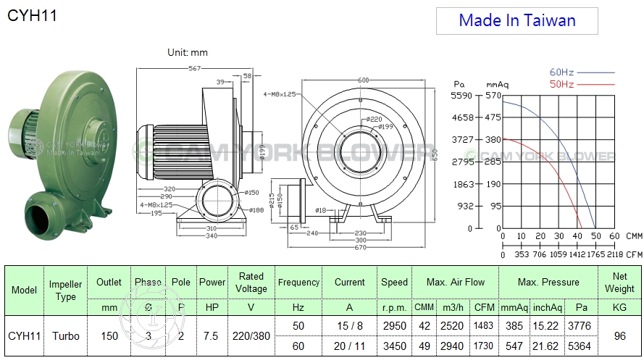Click the 'Model' column header
The width and height of the screenshot is (644, 363).
pos(24,291)
